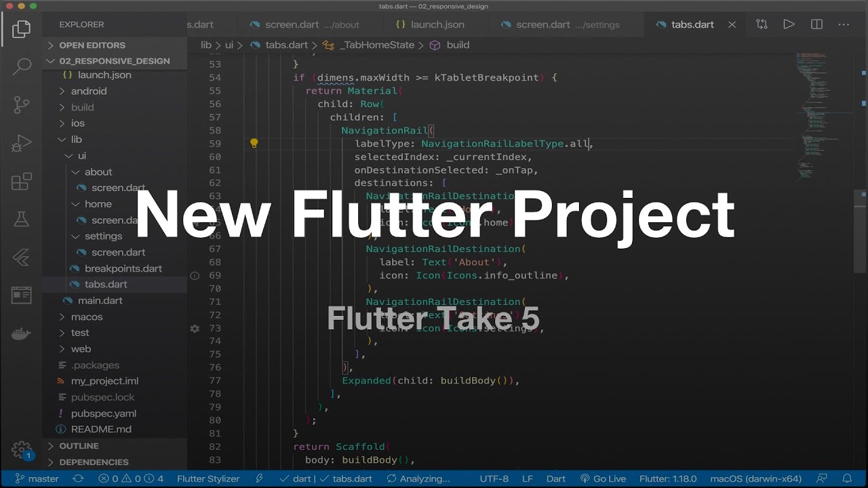Close the tabs.dart editor tab

click(732, 24)
